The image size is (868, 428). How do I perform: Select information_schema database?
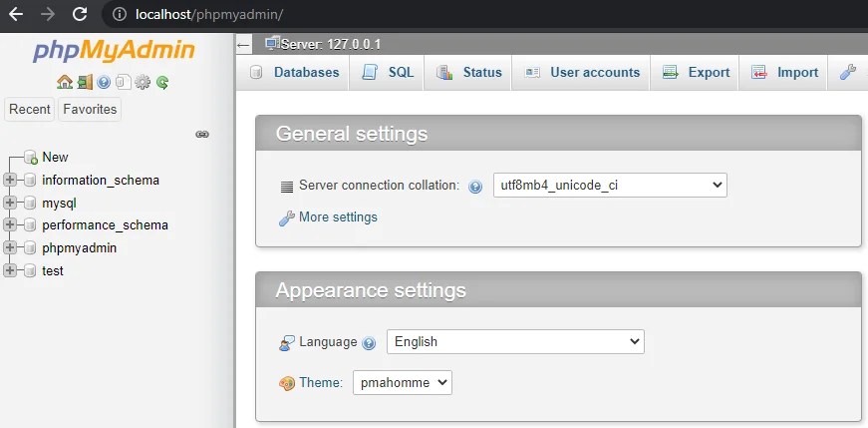[101, 181]
